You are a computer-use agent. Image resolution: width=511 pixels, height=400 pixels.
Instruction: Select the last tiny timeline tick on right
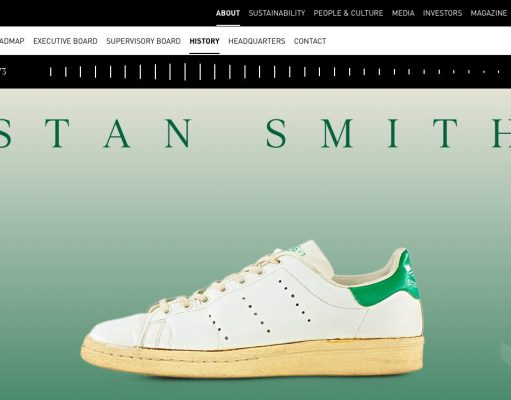pos(499,72)
